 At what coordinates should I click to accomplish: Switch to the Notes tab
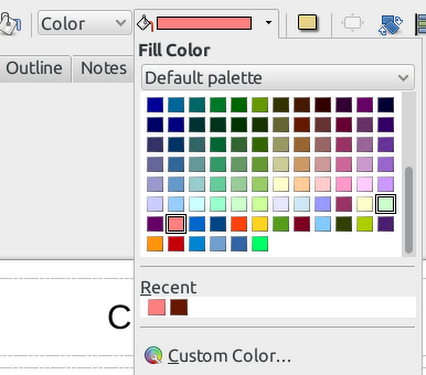pos(104,68)
